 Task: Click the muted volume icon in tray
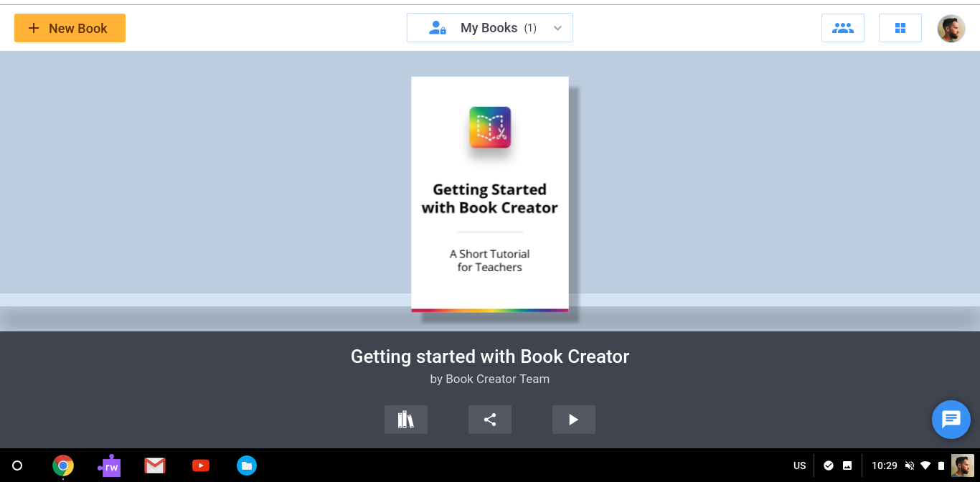coord(910,466)
